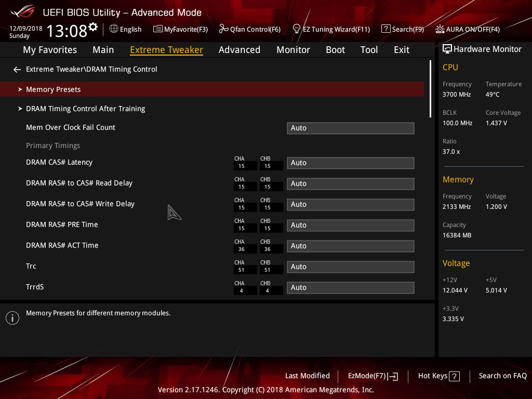Click the info circle icon in help area
The image size is (532, 399).
click(12, 318)
